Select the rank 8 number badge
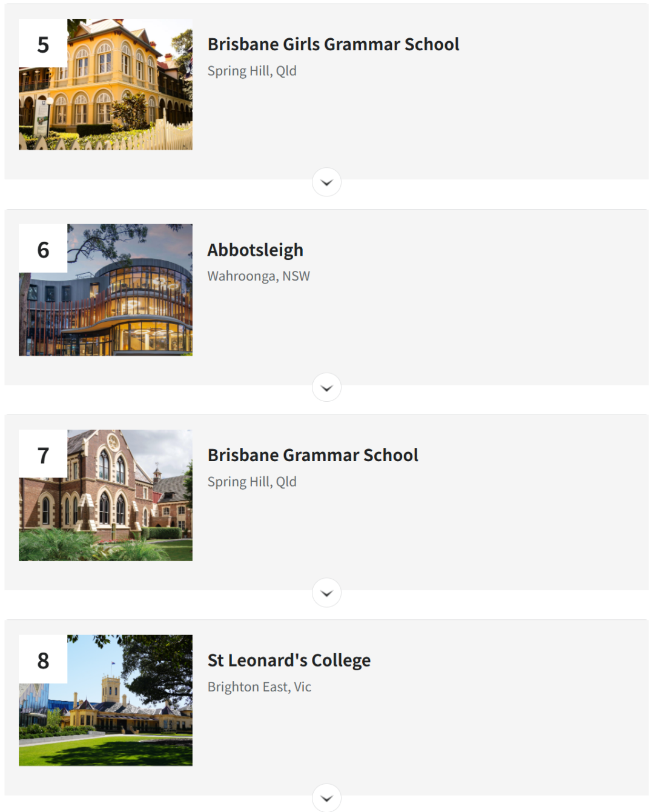654x812 pixels. tap(43, 660)
